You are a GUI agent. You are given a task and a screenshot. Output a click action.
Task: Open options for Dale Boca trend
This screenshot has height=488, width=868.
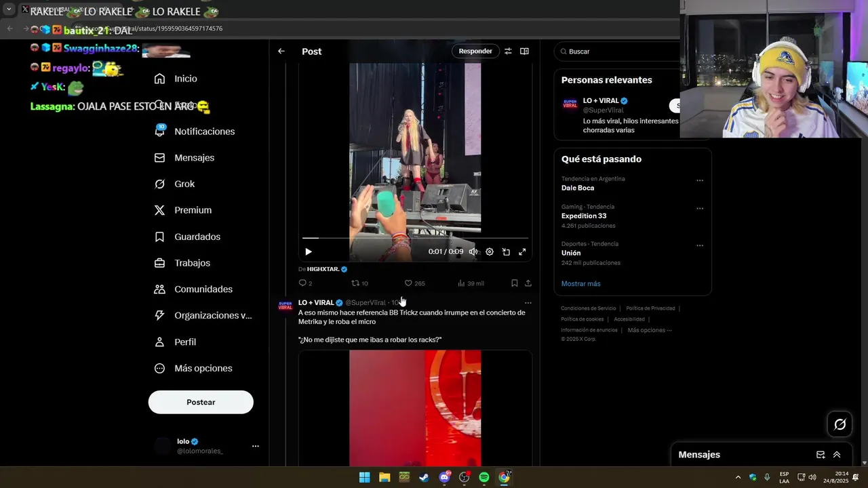pos(700,181)
